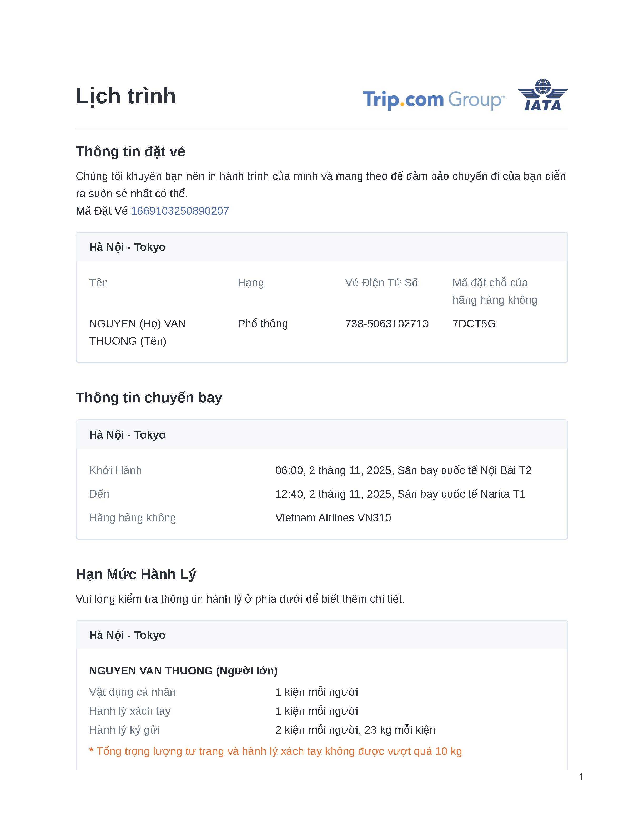Click the Lịch trình page title

click(x=126, y=96)
